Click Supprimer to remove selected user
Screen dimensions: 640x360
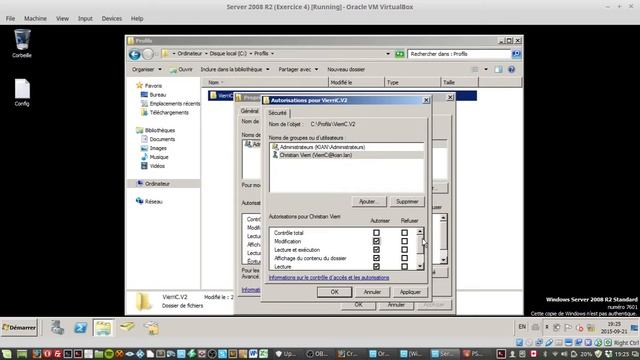click(x=407, y=202)
